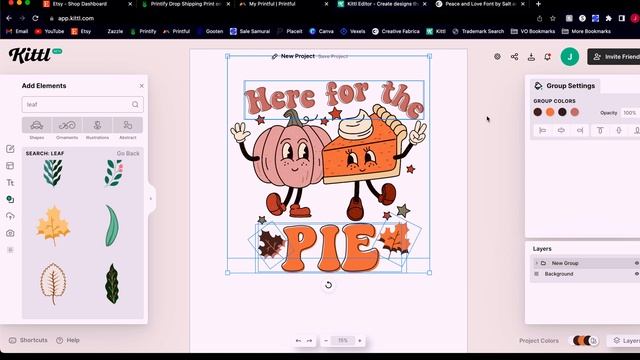The height and width of the screenshot is (360, 640).
Task: Open the Canva bookmark
Action: [x=321, y=31]
